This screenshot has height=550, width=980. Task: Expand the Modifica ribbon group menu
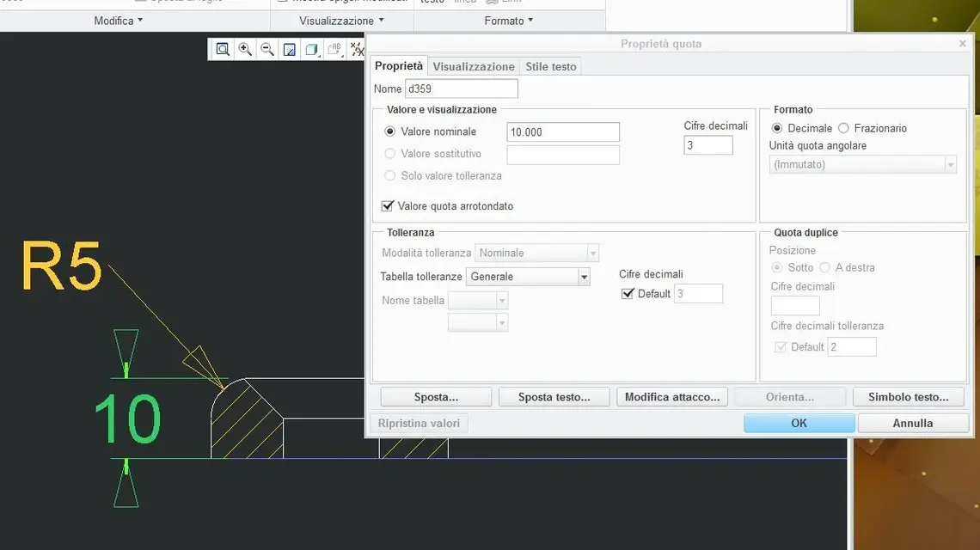119,21
